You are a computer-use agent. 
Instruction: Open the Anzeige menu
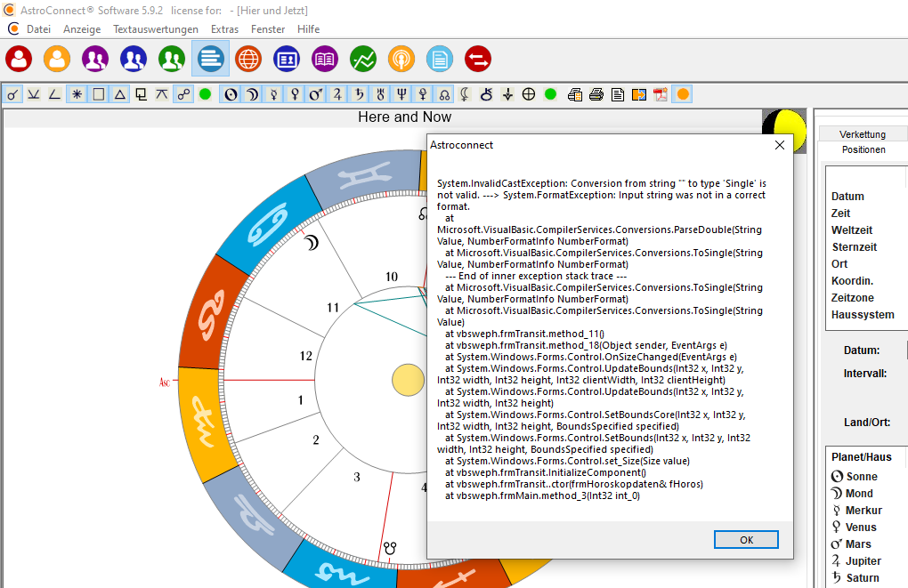[x=82, y=29]
